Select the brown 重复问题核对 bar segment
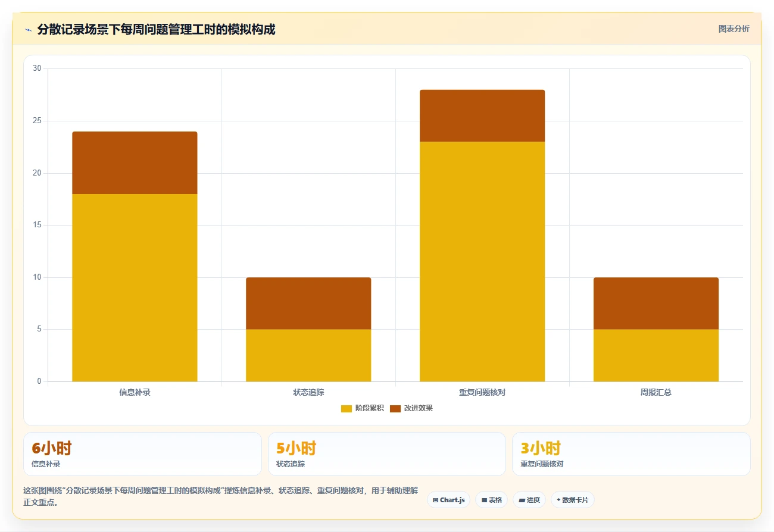Image resolution: width=774 pixels, height=532 pixels. pos(482,115)
